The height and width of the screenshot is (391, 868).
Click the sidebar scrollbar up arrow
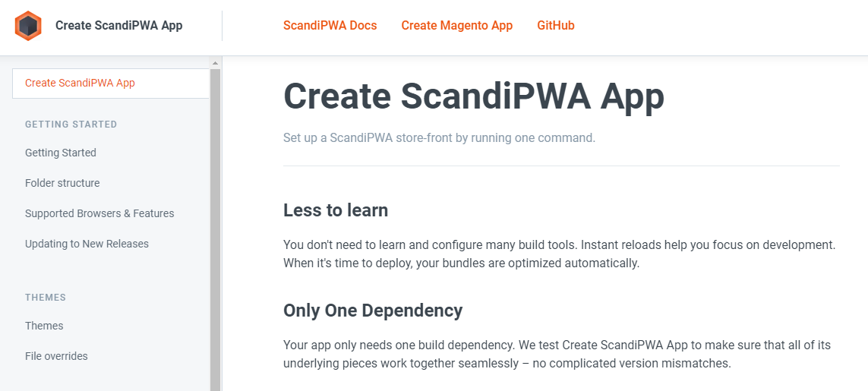(x=215, y=63)
